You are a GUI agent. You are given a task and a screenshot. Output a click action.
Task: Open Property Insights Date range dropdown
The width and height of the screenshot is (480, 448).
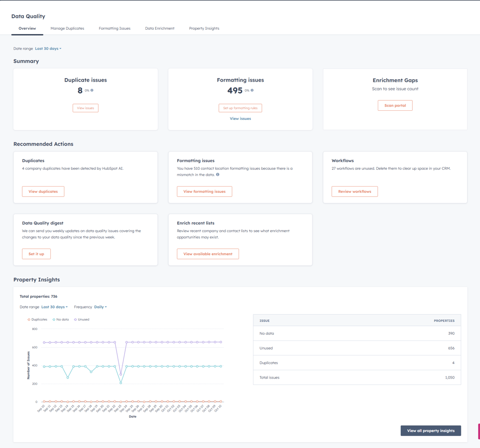click(x=54, y=307)
